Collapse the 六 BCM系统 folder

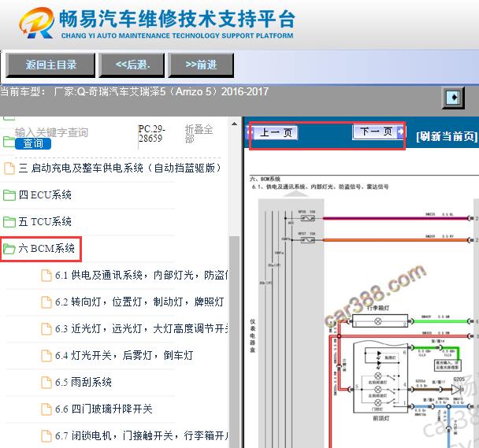[x=46, y=249]
